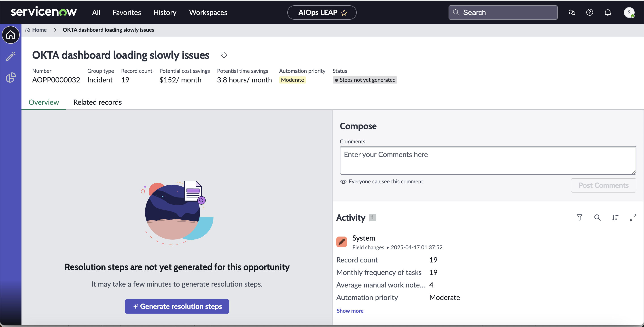The width and height of the screenshot is (644, 327).
Task: Click the breadcrumb house icon
Action: (28, 30)
